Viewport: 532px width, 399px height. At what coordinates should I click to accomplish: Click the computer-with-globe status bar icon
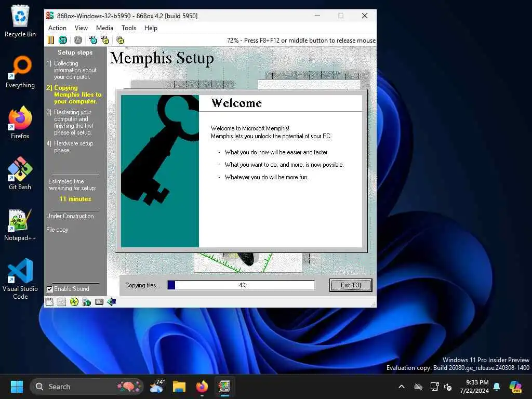(x=87, y=302)
